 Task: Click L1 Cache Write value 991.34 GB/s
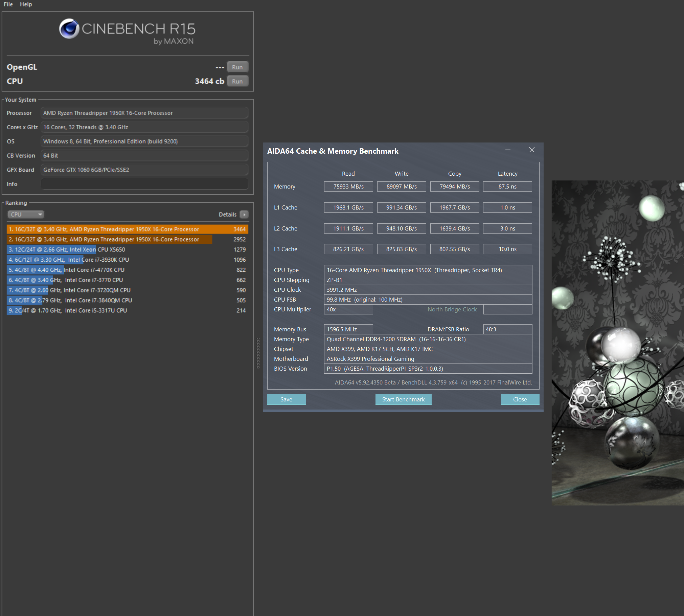click(x=402, y=207)
